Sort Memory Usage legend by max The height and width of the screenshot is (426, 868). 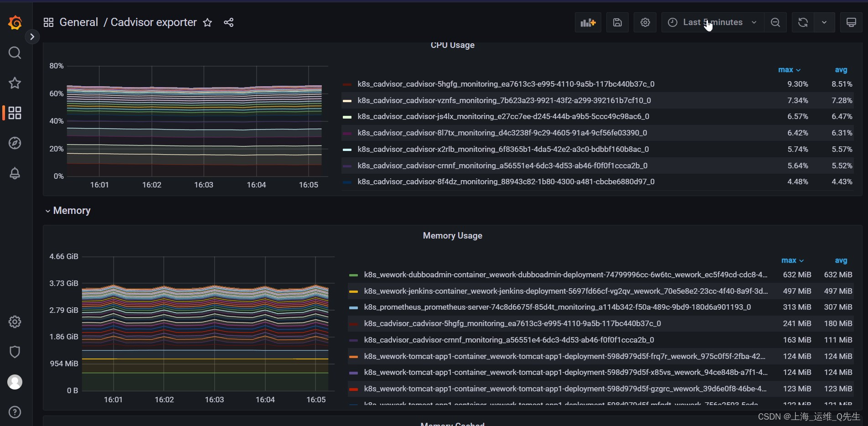tap(792, 260)
